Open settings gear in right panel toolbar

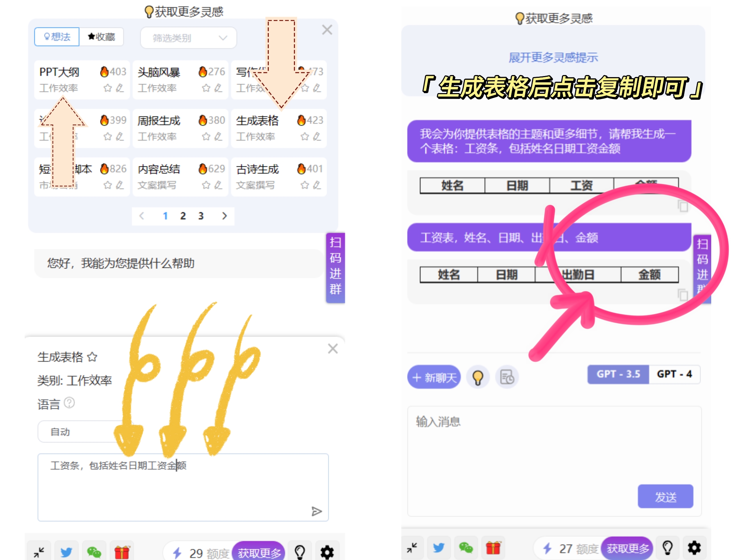click(694, 548)
